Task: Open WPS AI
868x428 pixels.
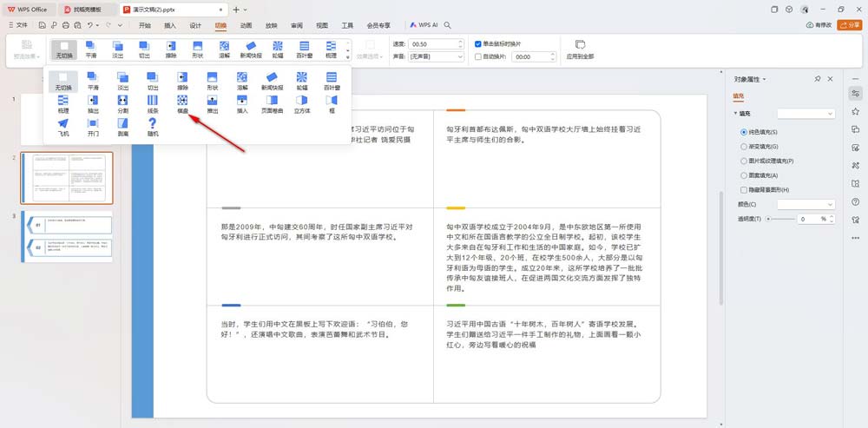Action: (x=424, y=25)
